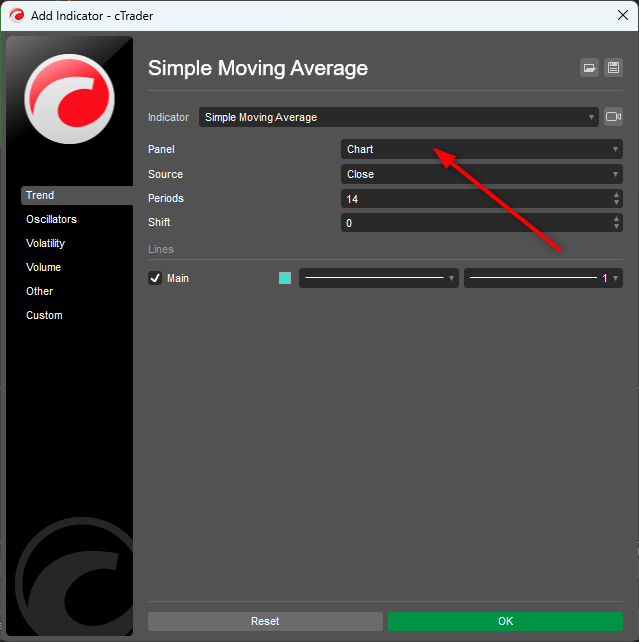The height and width of the screenshot is (642, 639).
Task: Open the Main line color swatch
Action: point(285,278)
